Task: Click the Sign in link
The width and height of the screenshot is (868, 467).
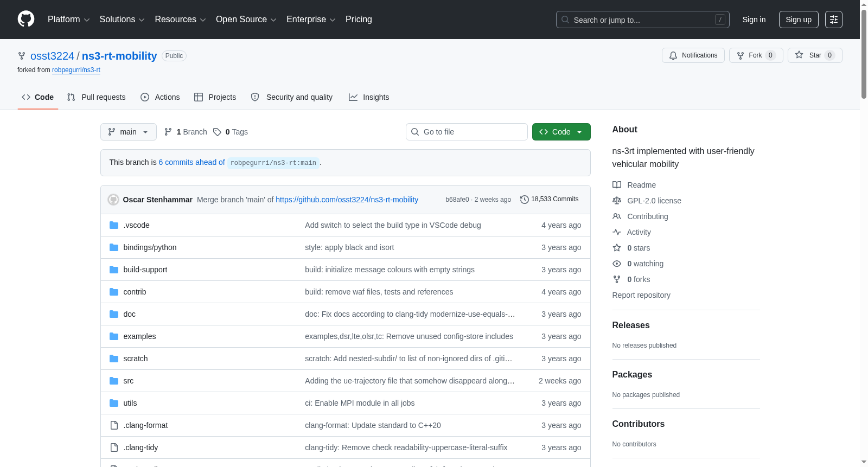Action: (754, 20)
